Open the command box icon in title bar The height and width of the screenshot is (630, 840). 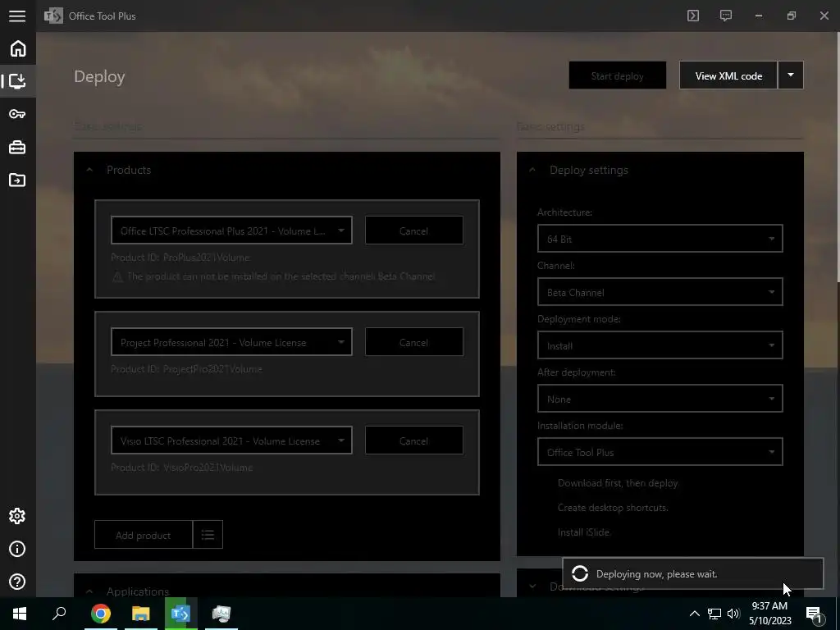pos(693,16)
